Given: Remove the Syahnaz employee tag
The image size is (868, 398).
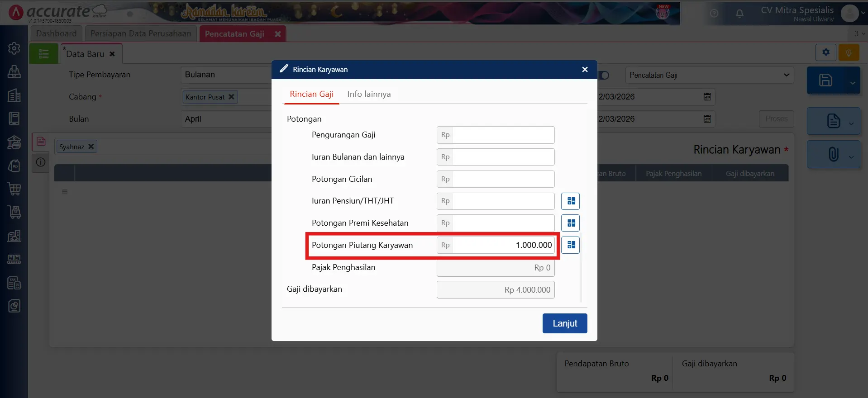Looking at the screenshot, I should (91, 147).
